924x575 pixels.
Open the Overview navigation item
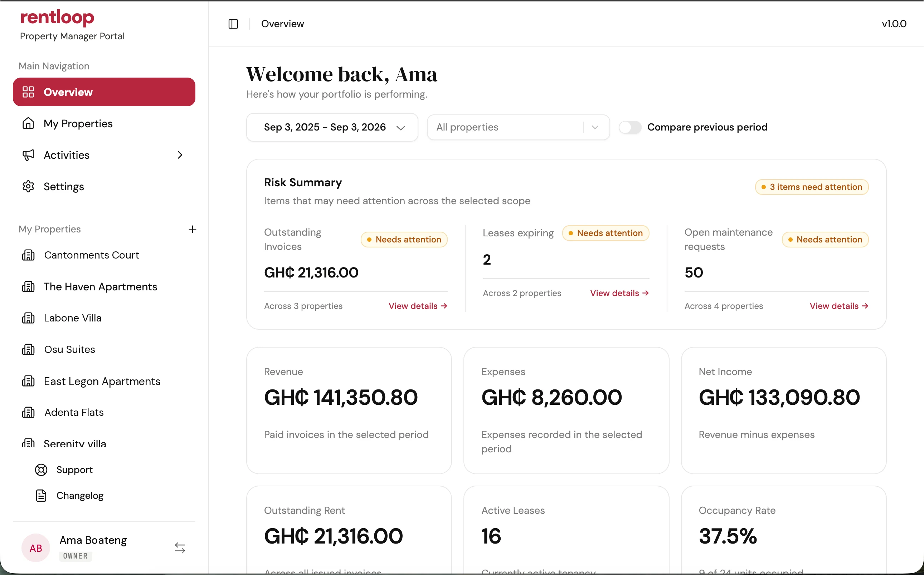(x=104, y=92)
